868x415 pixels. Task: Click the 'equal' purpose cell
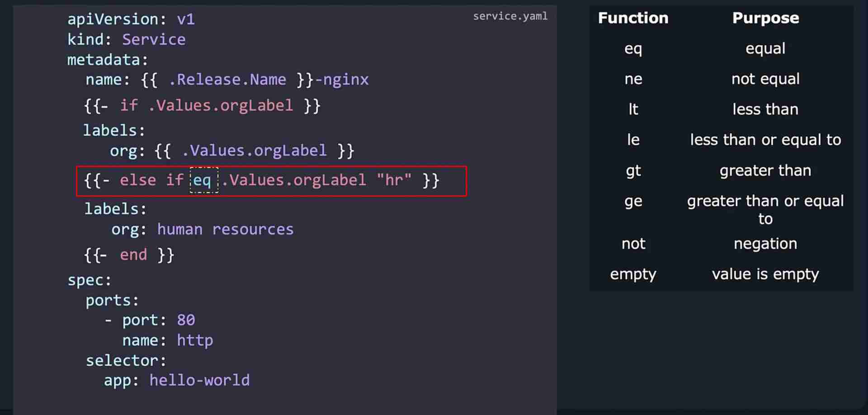(x=765, y=48)
